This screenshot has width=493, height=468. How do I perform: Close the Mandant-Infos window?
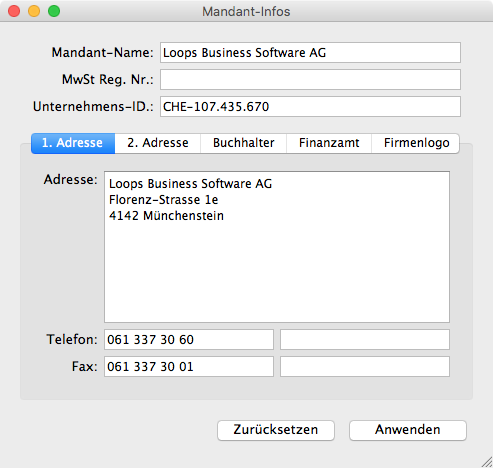pyautogui.click(x=14, y=11)
